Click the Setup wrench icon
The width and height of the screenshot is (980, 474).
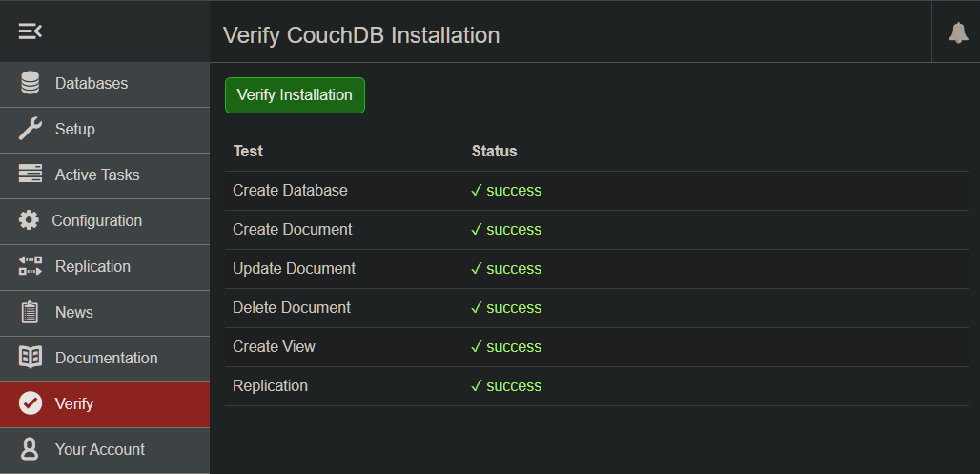(x=31, y=129)
